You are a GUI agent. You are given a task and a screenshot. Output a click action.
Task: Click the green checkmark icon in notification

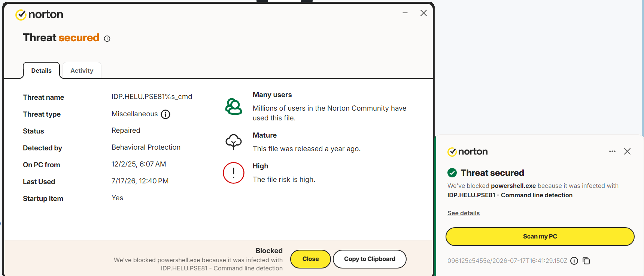pos(452,173)
